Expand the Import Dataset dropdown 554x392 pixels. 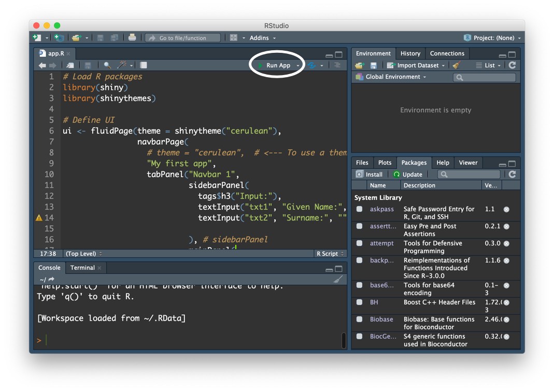tap(443, 66)
